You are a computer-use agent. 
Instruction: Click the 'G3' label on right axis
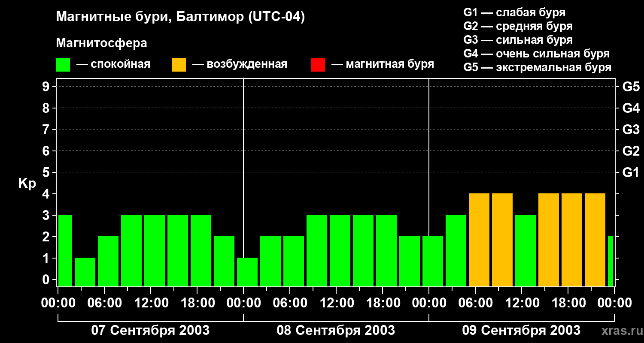coord(631,129)
